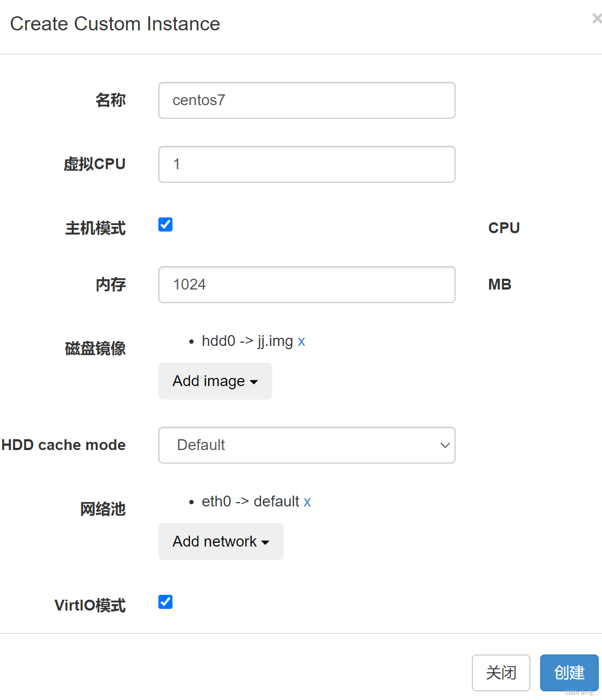Screen dimensions: 602x700
Task: Click the HDD cache mode label
Action: 63,445
